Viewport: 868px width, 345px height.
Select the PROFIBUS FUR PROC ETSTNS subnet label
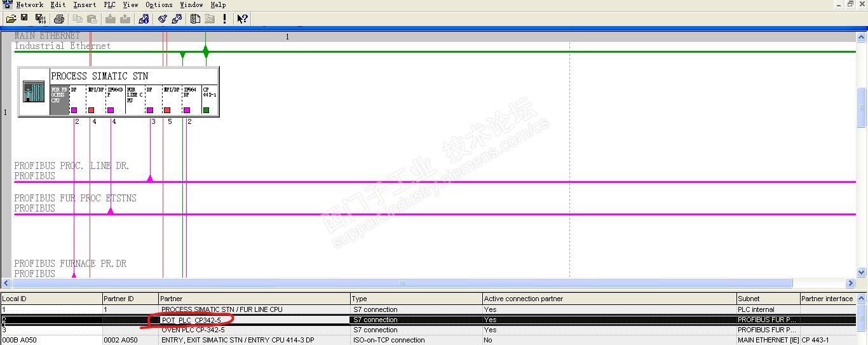click(x=76, y=198)
